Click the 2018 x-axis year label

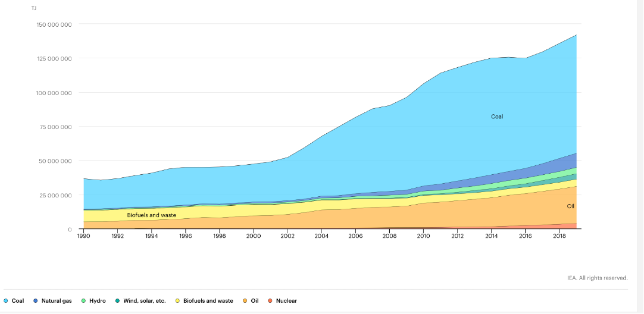[559, 236]
